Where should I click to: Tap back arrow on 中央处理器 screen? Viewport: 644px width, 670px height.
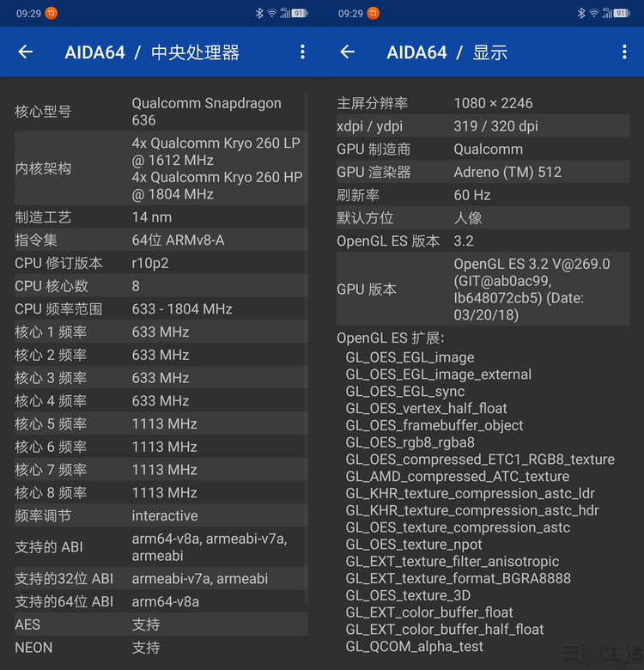click(26, 52)
